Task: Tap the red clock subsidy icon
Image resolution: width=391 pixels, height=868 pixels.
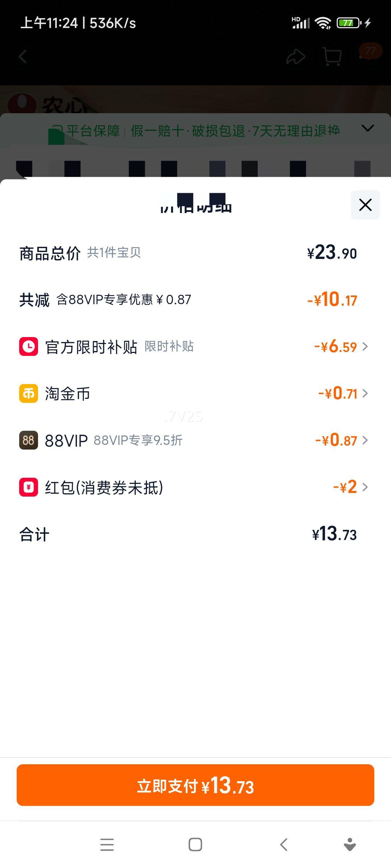Action: click(x=29, y=346)
